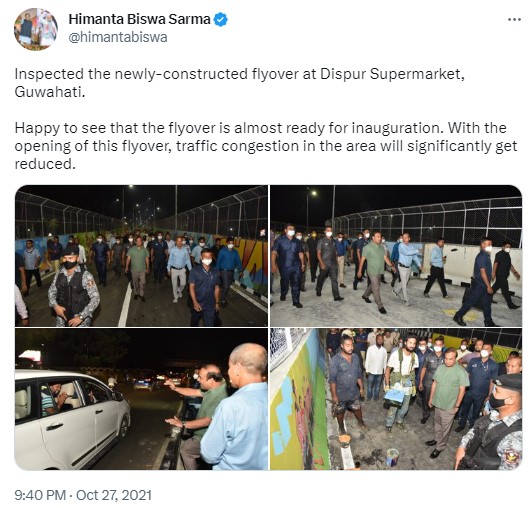Click the masked security guard in foreground

(x=73, y=288)
